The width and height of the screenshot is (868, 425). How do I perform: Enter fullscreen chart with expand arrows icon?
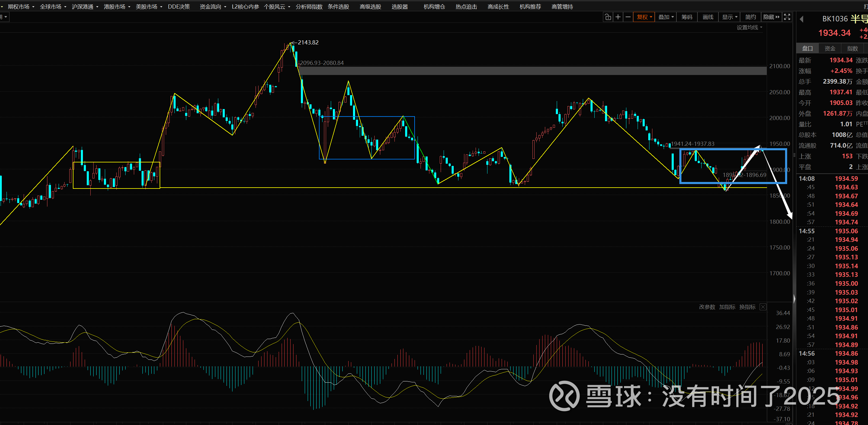click(787, 17)
